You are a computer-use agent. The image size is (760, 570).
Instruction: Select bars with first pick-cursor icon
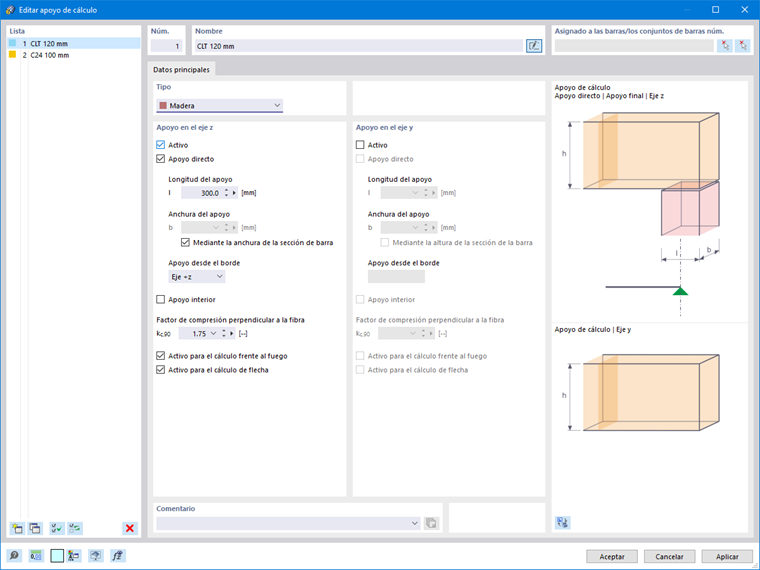[x=725, y=46]
